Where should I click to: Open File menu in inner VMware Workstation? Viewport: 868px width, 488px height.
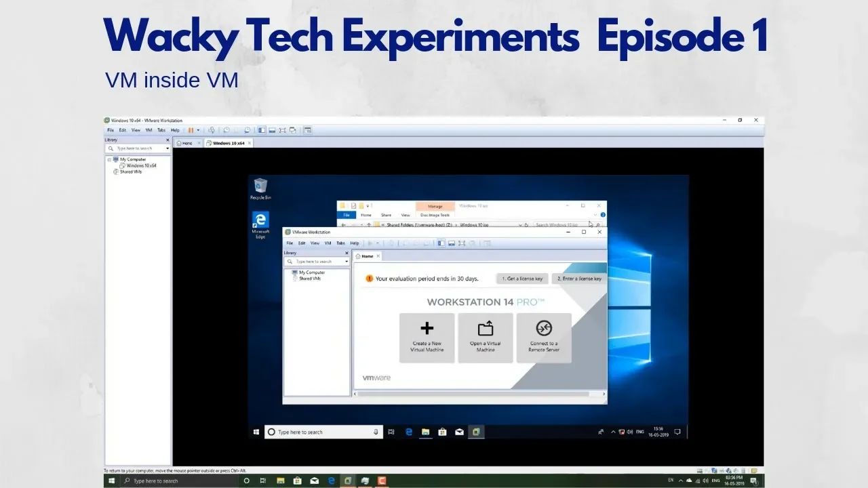290,243
